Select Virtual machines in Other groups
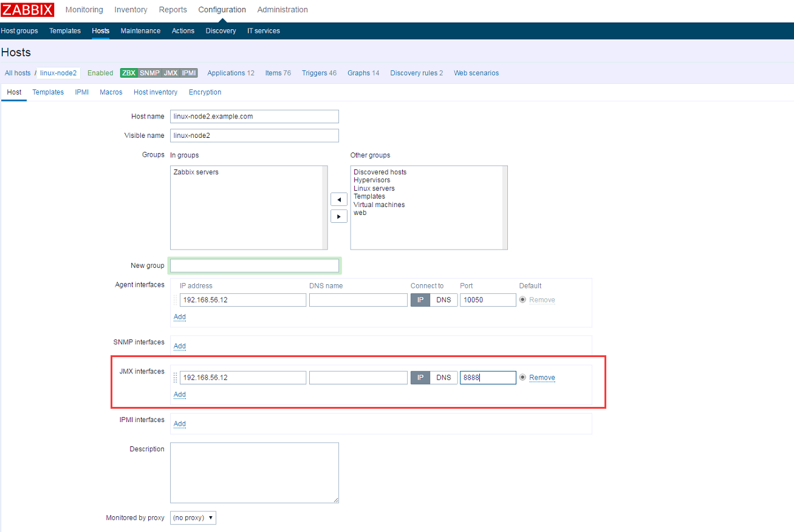The height and width of the screenshot is (532, 794). (379, 205)
